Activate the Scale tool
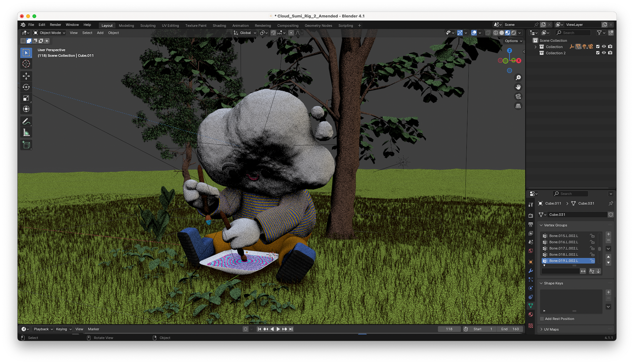The width and height of the screenshot is (634, 364). coord(26,98)
